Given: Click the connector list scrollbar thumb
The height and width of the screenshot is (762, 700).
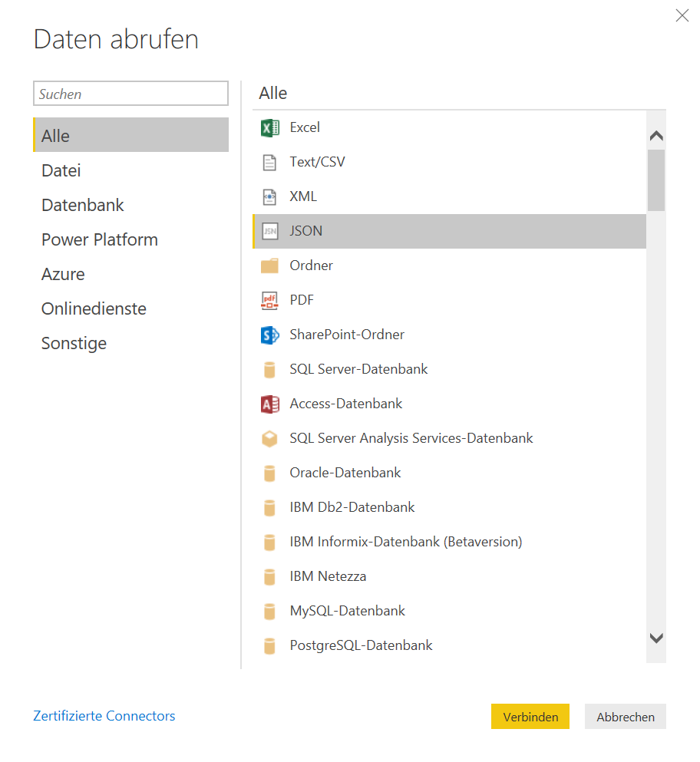Looking at the screenshot, I should (x=656, y=180).
